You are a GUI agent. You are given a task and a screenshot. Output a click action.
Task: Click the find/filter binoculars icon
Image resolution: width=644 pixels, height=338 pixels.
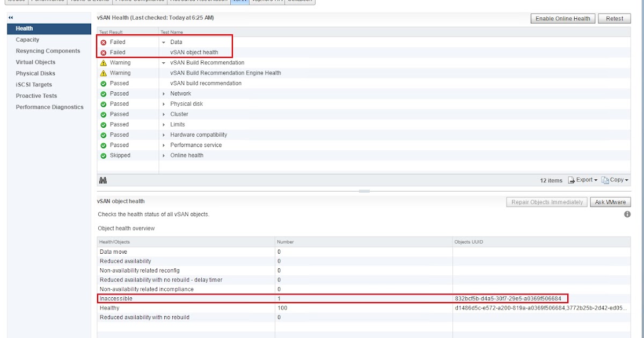click(103, 179)
